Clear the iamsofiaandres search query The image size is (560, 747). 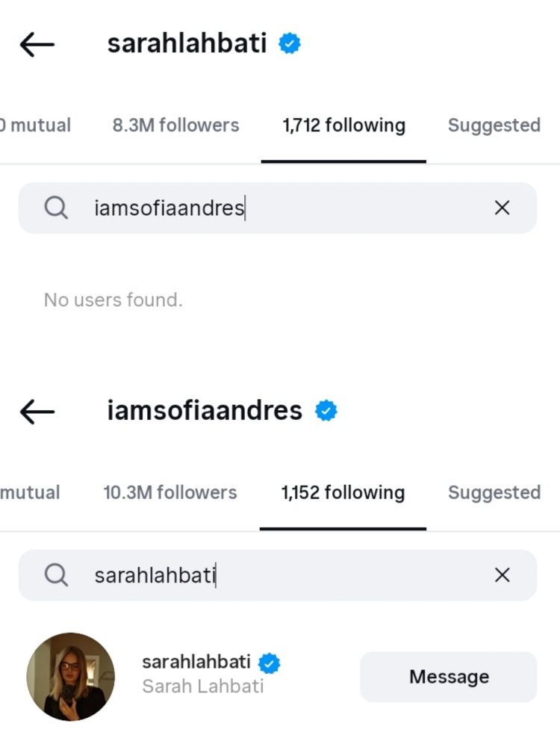(502, 208)
